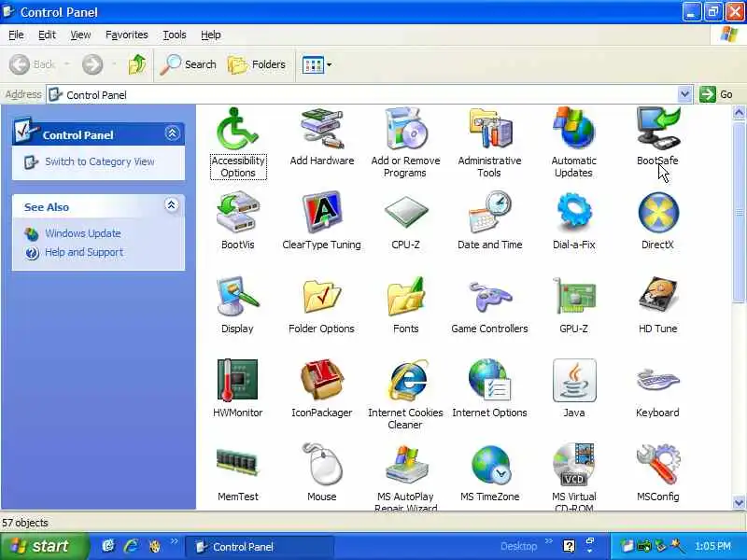The image size is (747, 560).
Task: Open the Views dropdown button
Action: (x=317, y=64)
